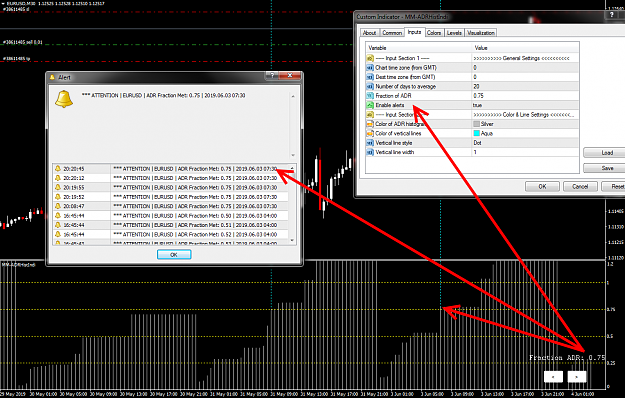Viewport: 625px width, 398px height.
Task: Click icon beside 'Fraction of ADR'
Action: (370, 96)
